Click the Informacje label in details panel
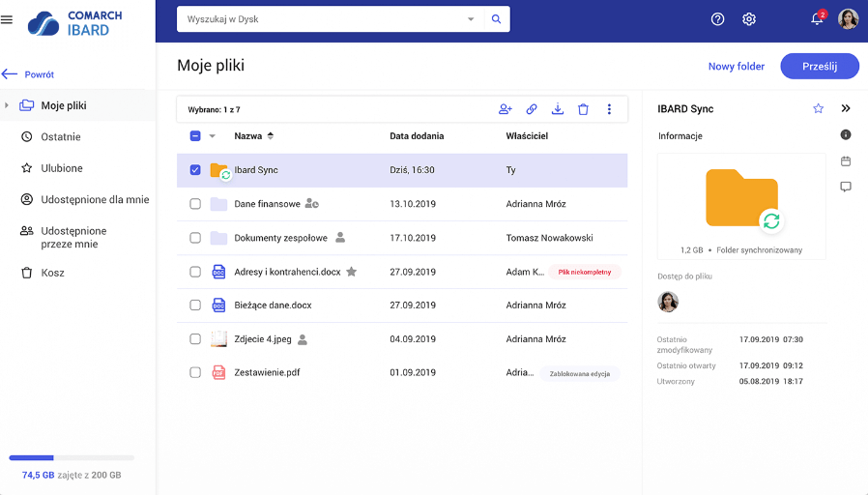Viewport: 868px width, 495px height. 680,135
